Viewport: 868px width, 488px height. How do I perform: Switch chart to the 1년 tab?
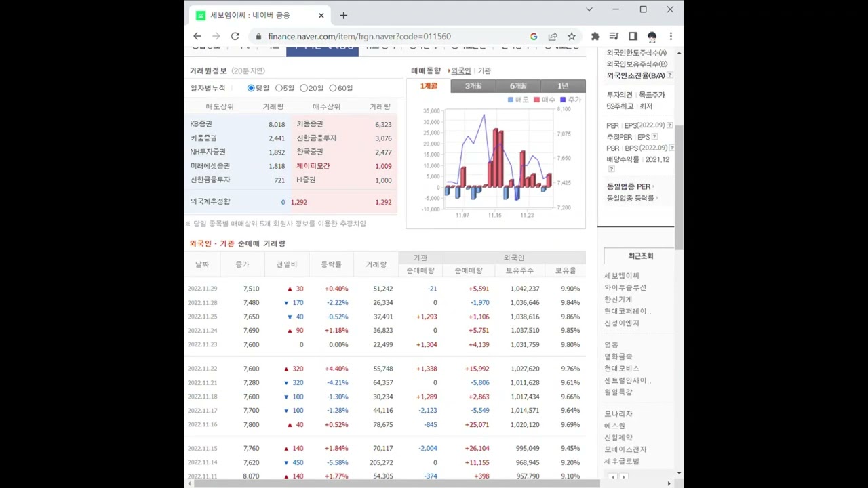[x=563, y=86]
